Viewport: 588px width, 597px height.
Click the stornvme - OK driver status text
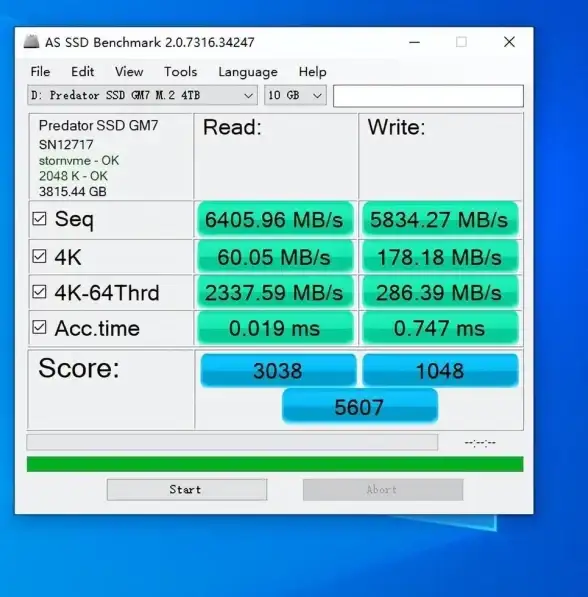click(79, 161)
